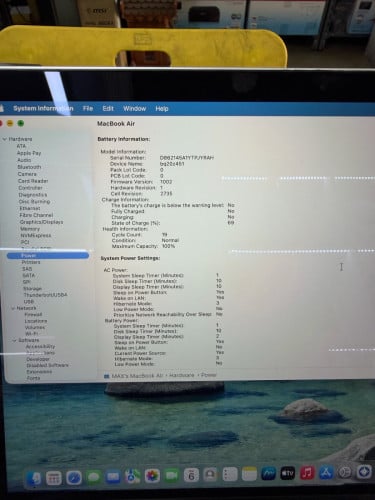Select Disc Burning in the sidebar
Image resolution: width=375 pixels, height=500 pixels.
(x=34, y=202)
